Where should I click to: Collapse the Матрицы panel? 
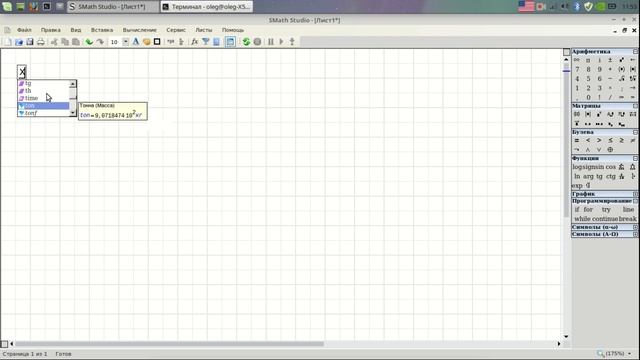click(636, 106)
